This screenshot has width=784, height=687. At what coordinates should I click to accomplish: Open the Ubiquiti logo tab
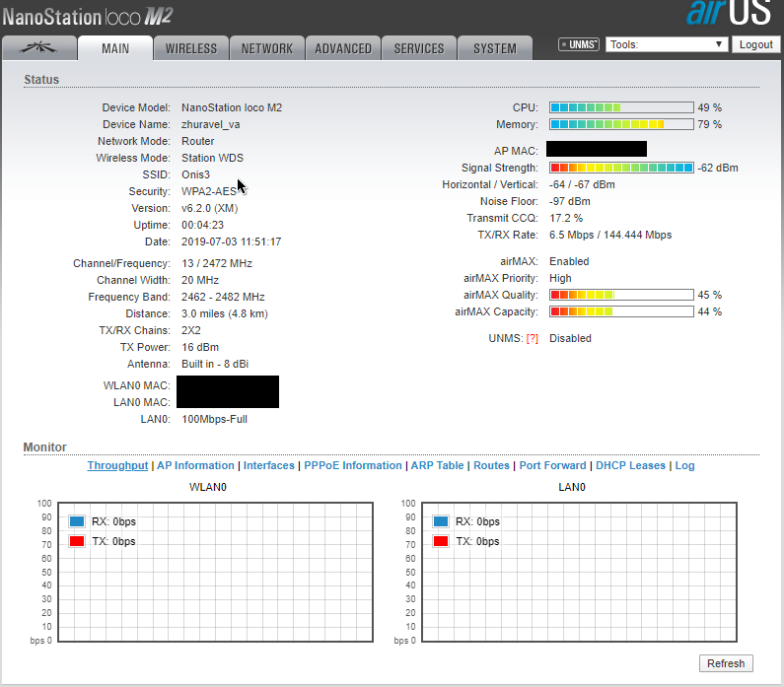39,48
